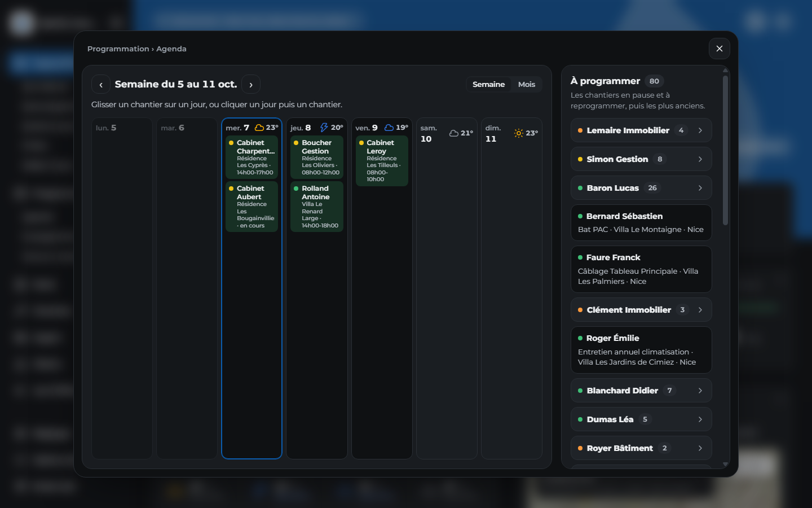
Task: Switch to Mois view
Action: coord(527,85)
